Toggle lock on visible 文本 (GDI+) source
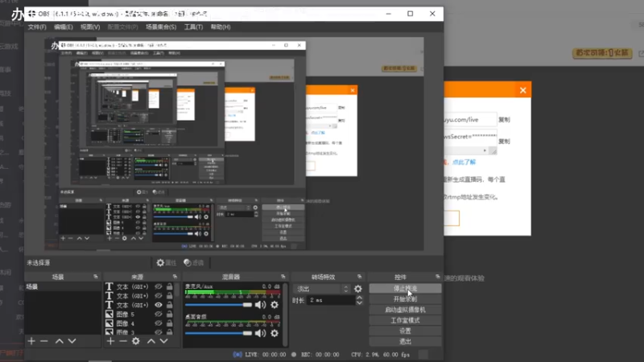644x362 pixels. pos(170,305)
